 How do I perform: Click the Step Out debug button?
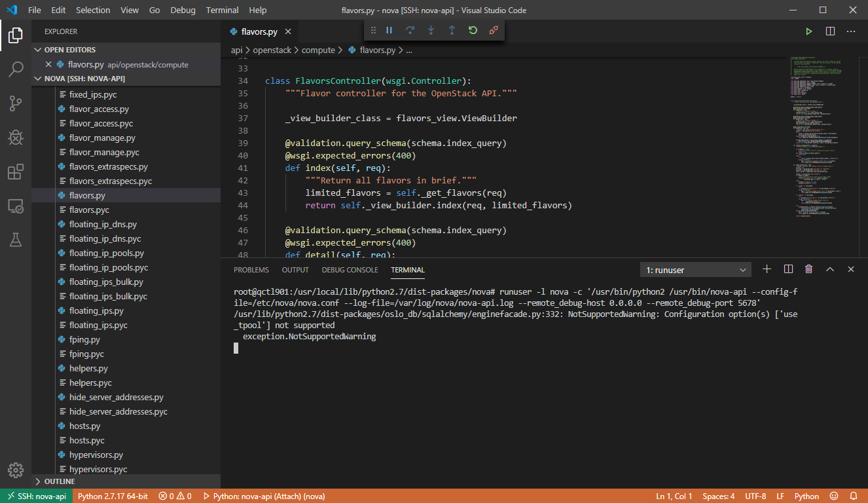452,30
